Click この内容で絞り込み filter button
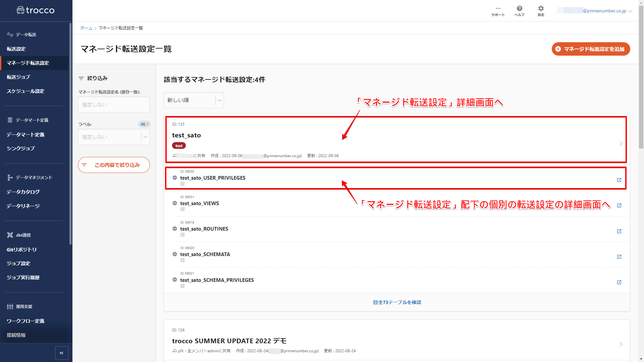 point(114,165)
